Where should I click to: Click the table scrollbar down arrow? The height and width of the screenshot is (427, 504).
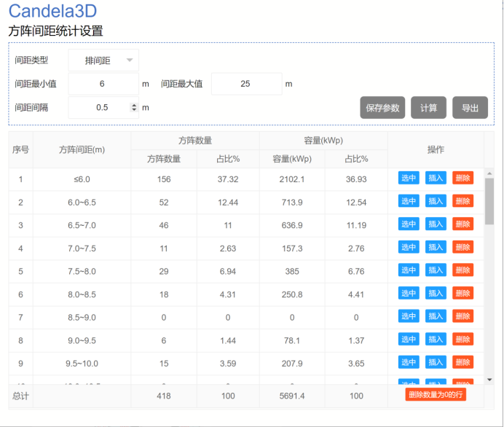489,380
